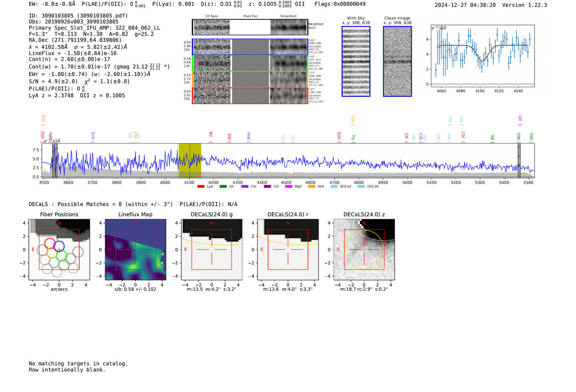Click the orange CIII label above the spectrum

(x=353, y=121)
